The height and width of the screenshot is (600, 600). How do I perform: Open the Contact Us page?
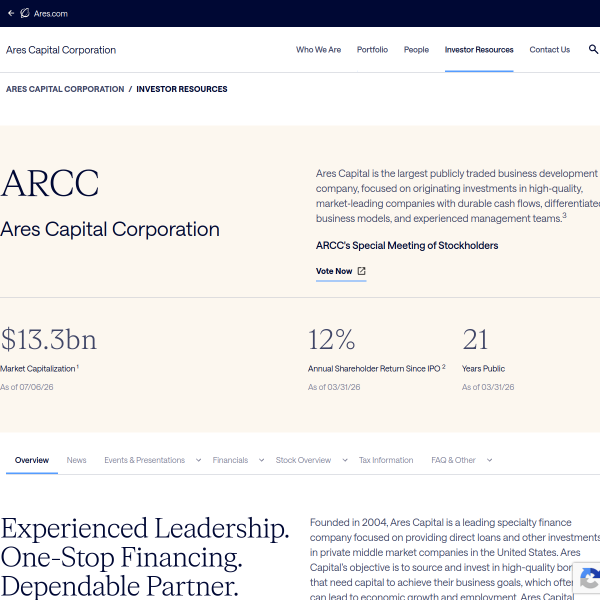pos(549,50)
